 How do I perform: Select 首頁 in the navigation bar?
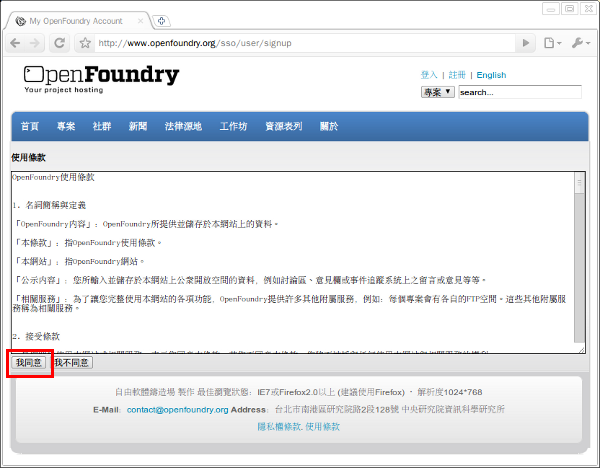point(30,126)
